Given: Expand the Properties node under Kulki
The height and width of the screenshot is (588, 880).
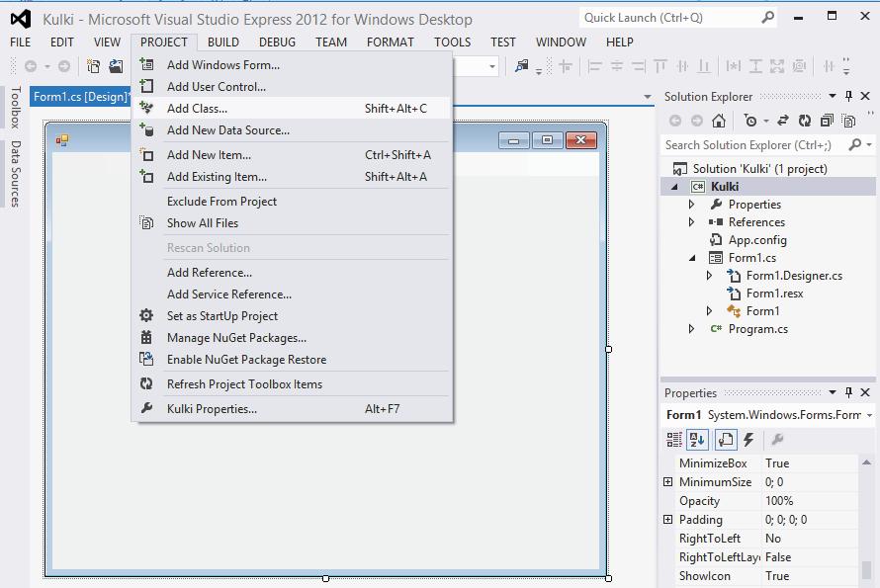Looking at the screenshot, I should (x=692, y=205).
